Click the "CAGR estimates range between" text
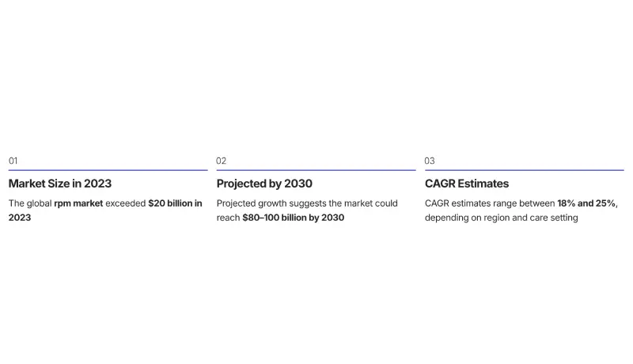 point(490,203)
